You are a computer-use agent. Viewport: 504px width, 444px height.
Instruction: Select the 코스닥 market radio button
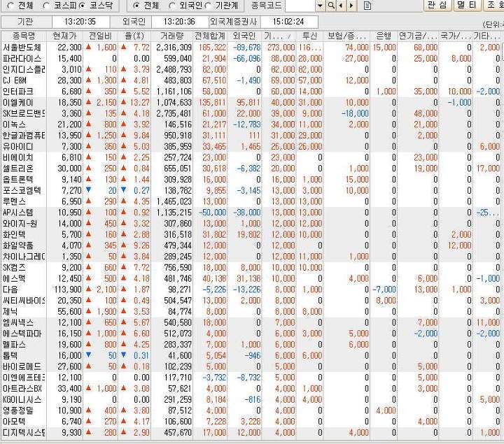[82, 6]
